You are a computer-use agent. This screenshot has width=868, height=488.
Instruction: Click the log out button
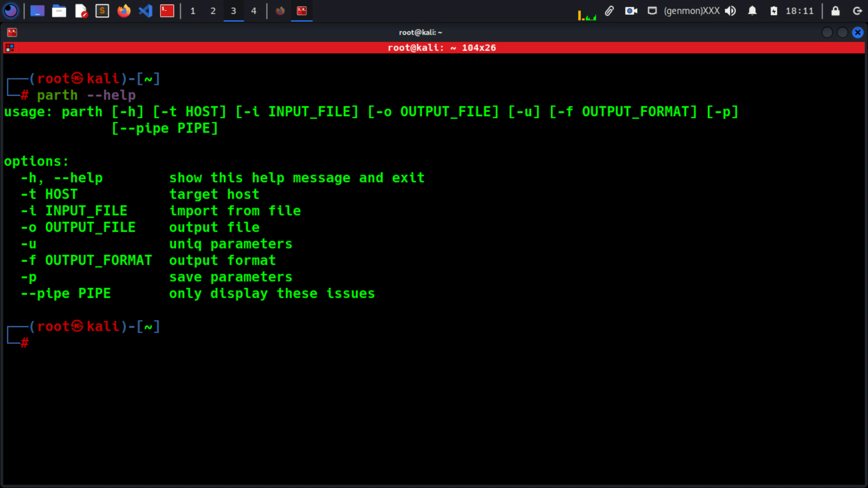[857, 10]
